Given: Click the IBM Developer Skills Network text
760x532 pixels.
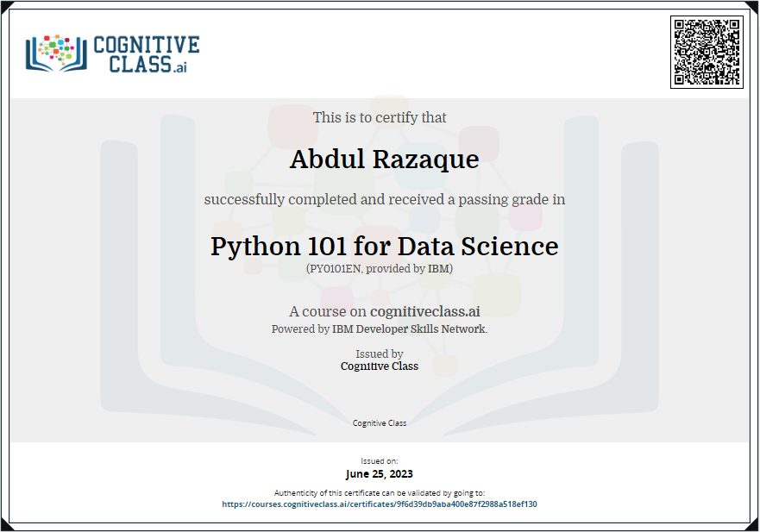Looking at the screenshot, I should coord(409,329).
